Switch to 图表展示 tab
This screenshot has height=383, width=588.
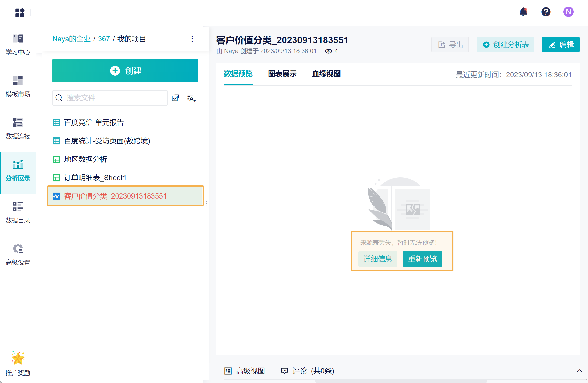point(282,74)
